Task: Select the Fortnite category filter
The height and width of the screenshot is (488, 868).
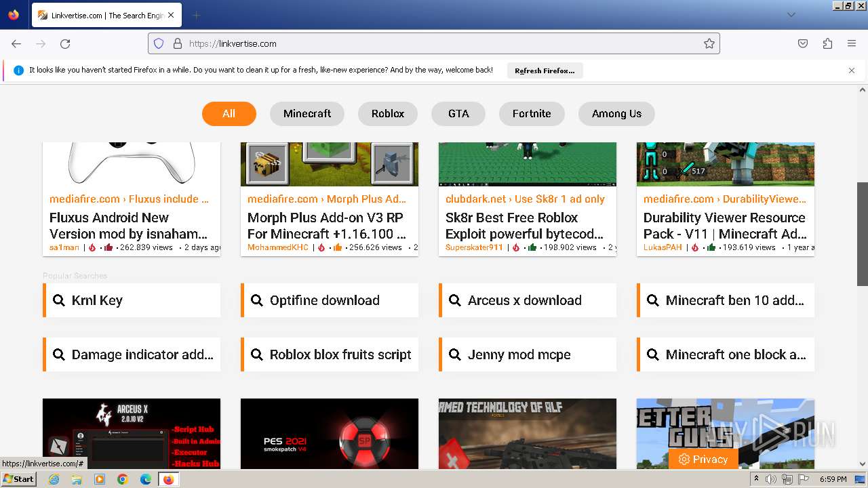Action: click(532, 114)
